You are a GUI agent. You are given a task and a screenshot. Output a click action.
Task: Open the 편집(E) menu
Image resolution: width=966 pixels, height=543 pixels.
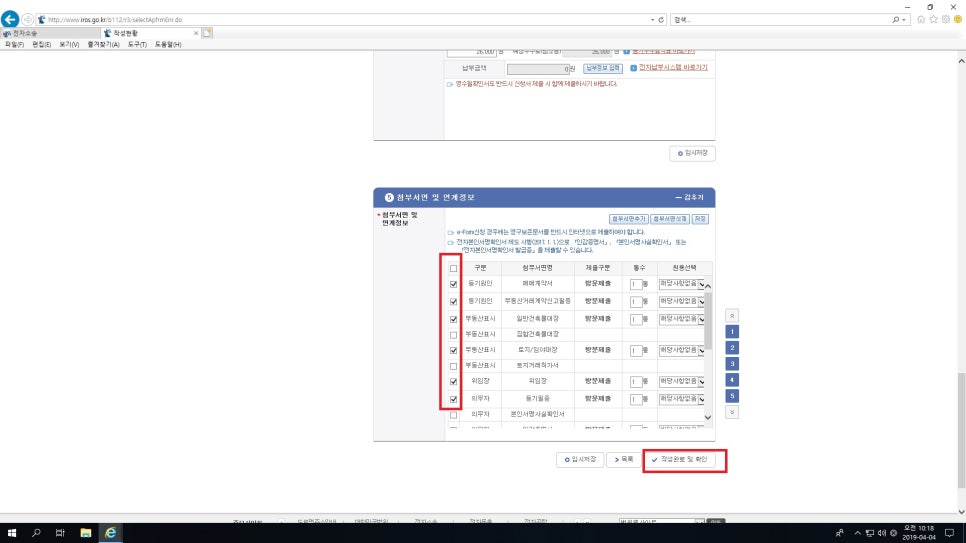[41, 44]
